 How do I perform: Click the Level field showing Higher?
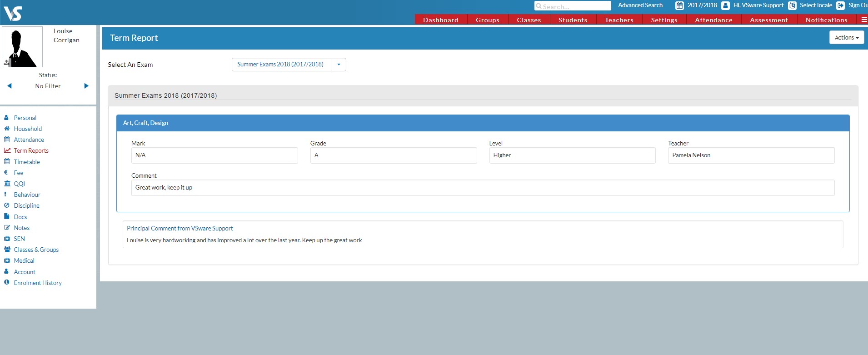pyautogui.click(x=572, y=155)
